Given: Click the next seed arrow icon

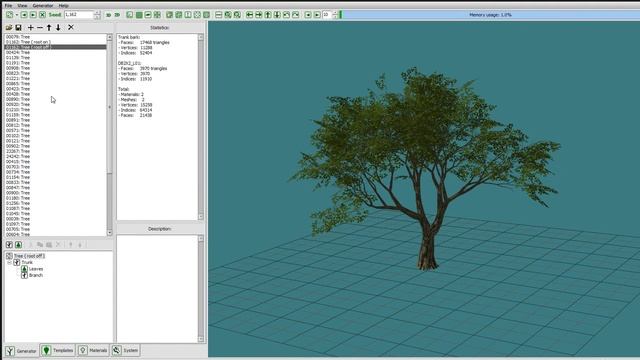Looking at the screenshot, I should click(33, 15).
